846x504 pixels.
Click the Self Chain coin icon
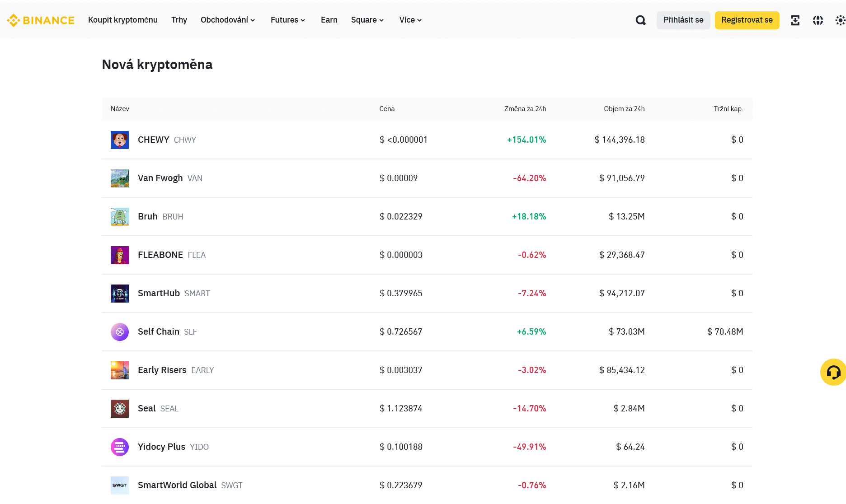point(120,332)
